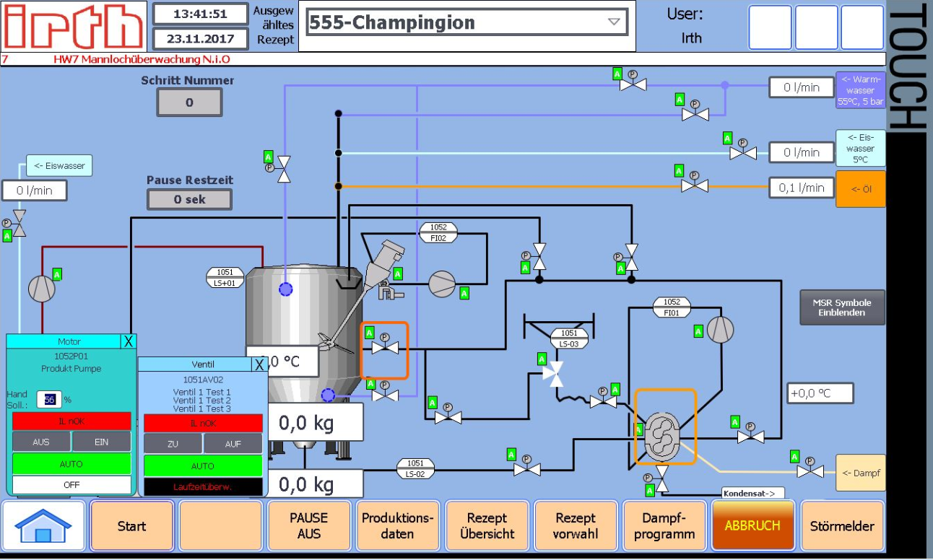Open Rezept Übersicht
The height and width of the screenshot is (560, 933).
[x=486, y=526]
